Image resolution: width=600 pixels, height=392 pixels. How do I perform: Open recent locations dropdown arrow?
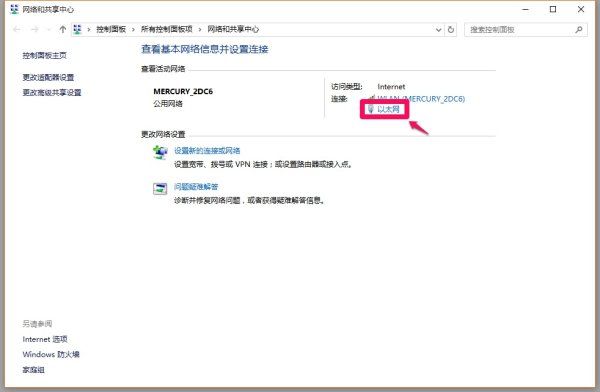pos(48,30)
